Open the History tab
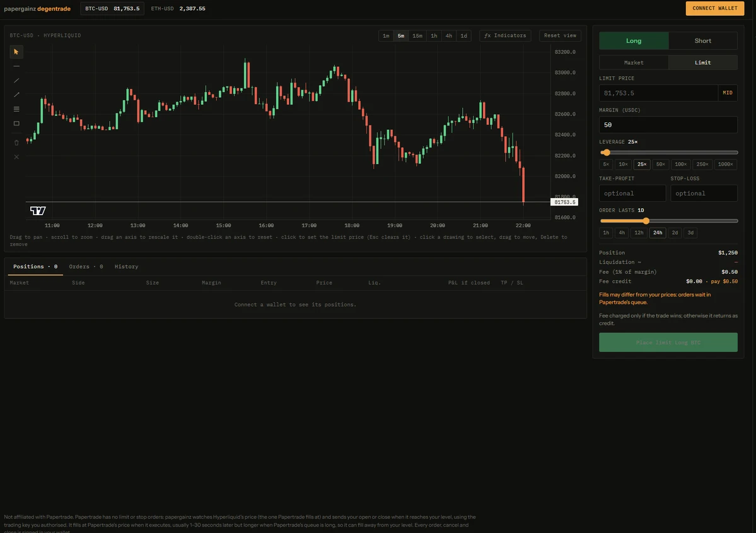756x533 pixels. point(126,267)
